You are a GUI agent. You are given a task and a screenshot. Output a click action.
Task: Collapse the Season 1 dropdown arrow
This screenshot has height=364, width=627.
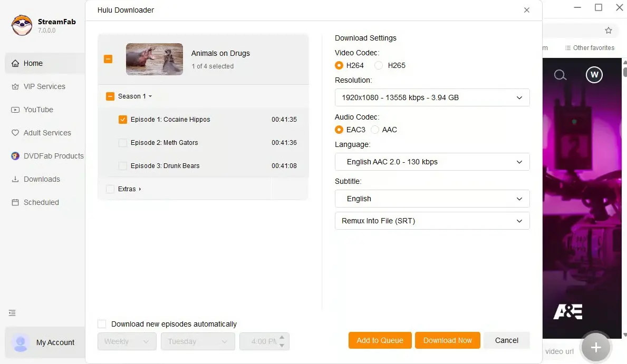coord(150,96)
